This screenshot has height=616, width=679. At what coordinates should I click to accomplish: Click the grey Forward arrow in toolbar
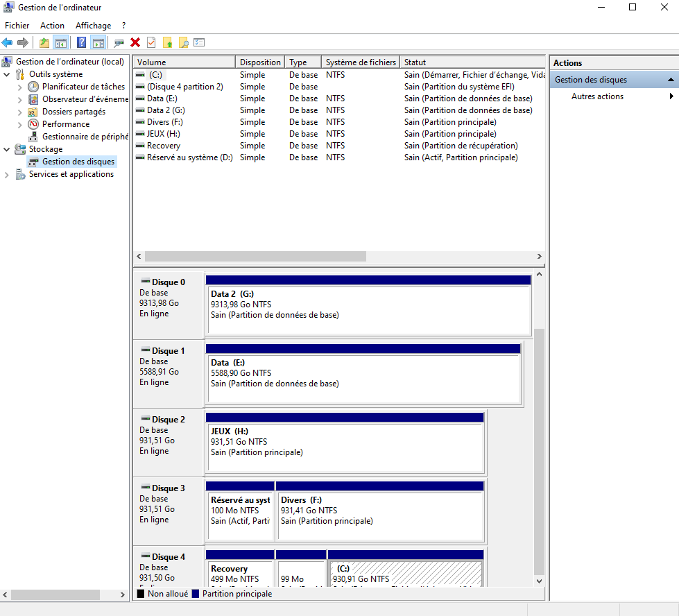[22, 42]
